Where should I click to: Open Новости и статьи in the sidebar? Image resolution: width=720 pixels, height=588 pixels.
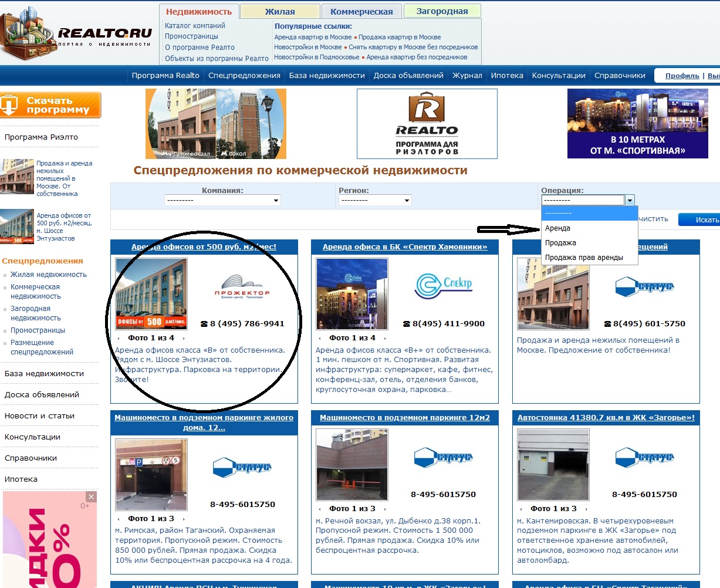pos(39,416)
